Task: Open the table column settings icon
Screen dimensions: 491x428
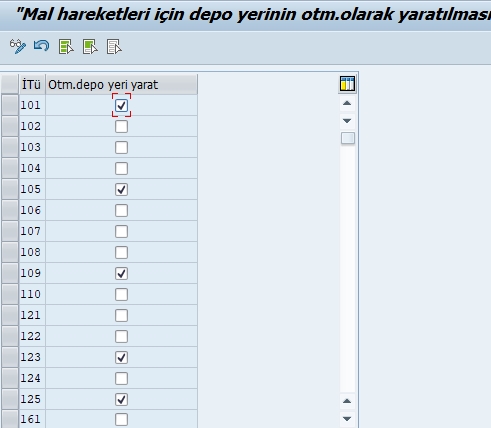Action: [x=347, y=83]
